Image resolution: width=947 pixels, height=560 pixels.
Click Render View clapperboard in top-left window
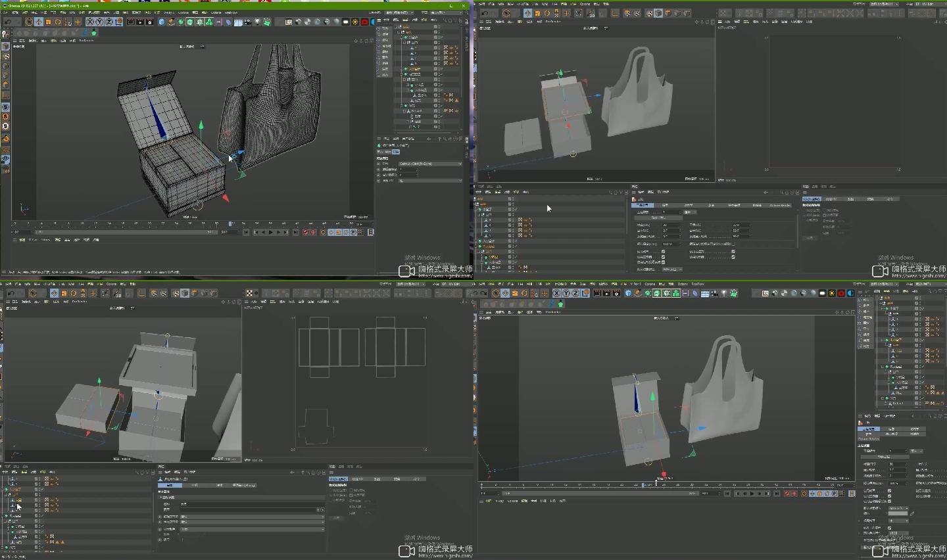130,22
